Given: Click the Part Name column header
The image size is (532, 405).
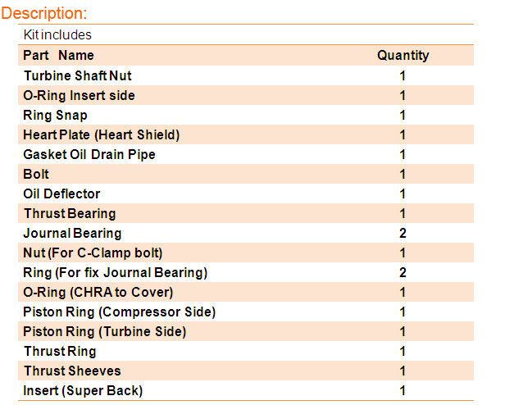Looking at the screenshot, I should coord(58,56).
